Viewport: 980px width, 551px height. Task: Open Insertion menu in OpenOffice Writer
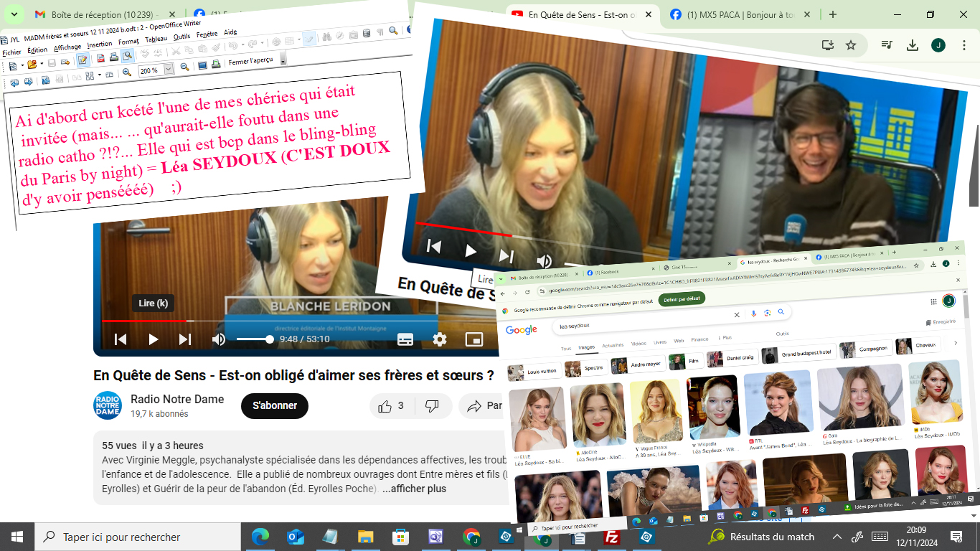(x=100, y=44)
